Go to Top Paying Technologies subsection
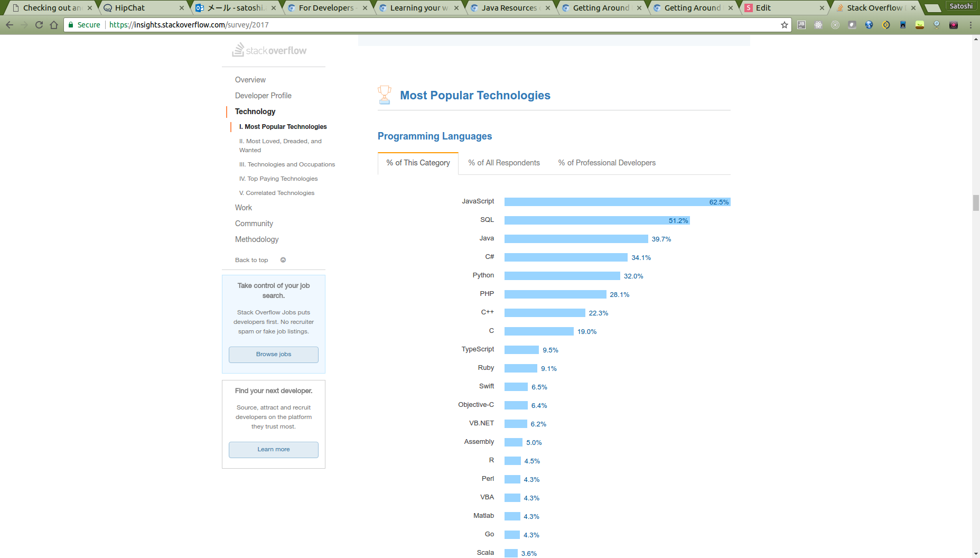980x558 pixels. click(278, 179)
